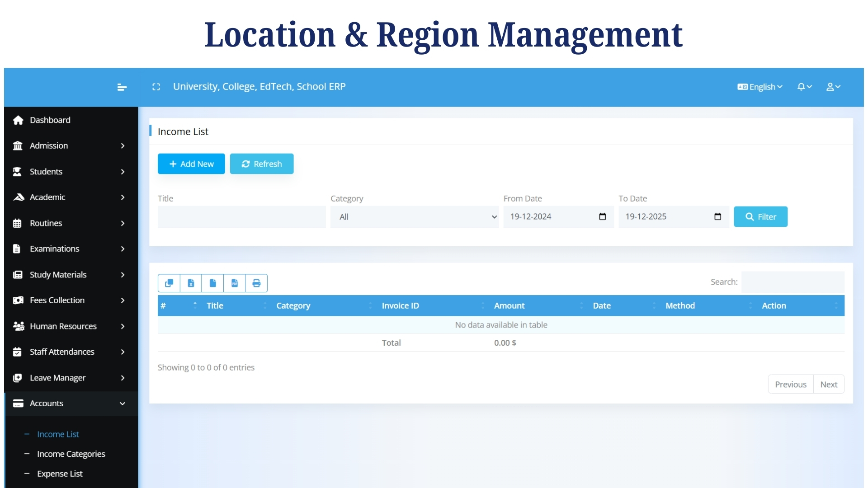
Task: Export income data to Excel
Action: point(191,283)
